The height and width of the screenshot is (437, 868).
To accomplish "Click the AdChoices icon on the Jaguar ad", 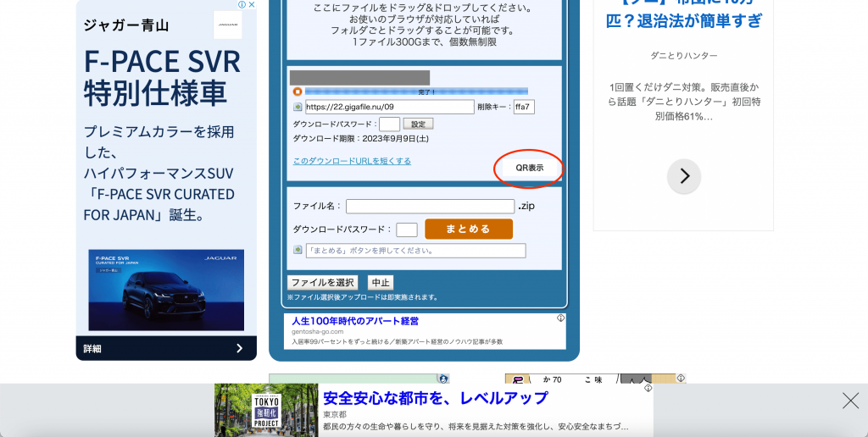I will click(242, 4).
